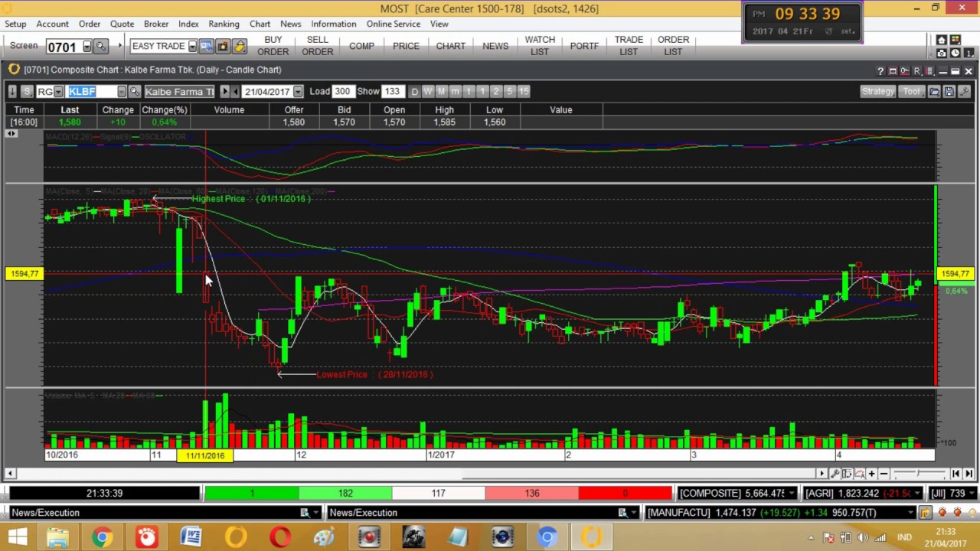Click the wrench icon on the bottom chart scrollbar
The image size is (980, 551).
(x=835, y=474)
